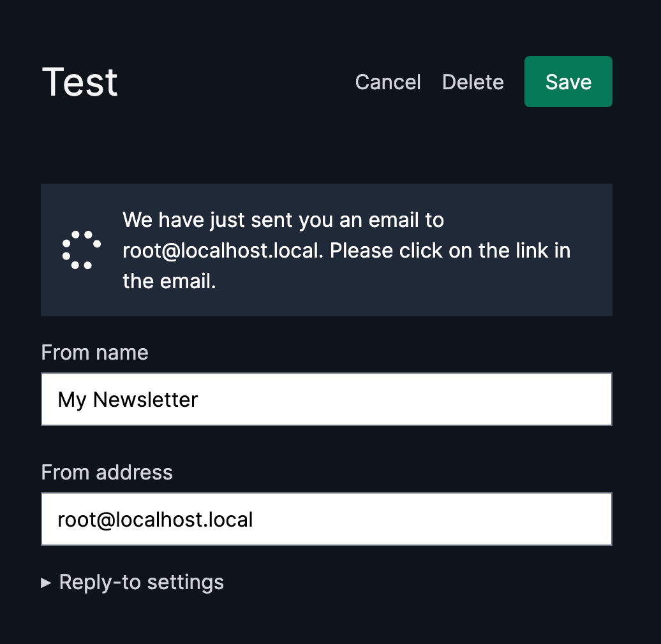Viewport: 661px width, 644px height.
Task: Click empty area right of address text
Action: click(432, 519)
